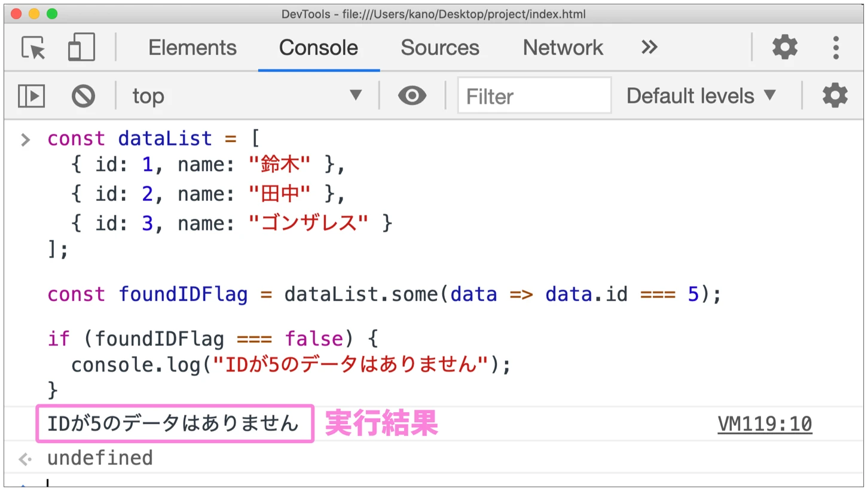This screenshot has width=868, height=491.
Task: Close the DevTools window with red button
Action: [16, 13]
